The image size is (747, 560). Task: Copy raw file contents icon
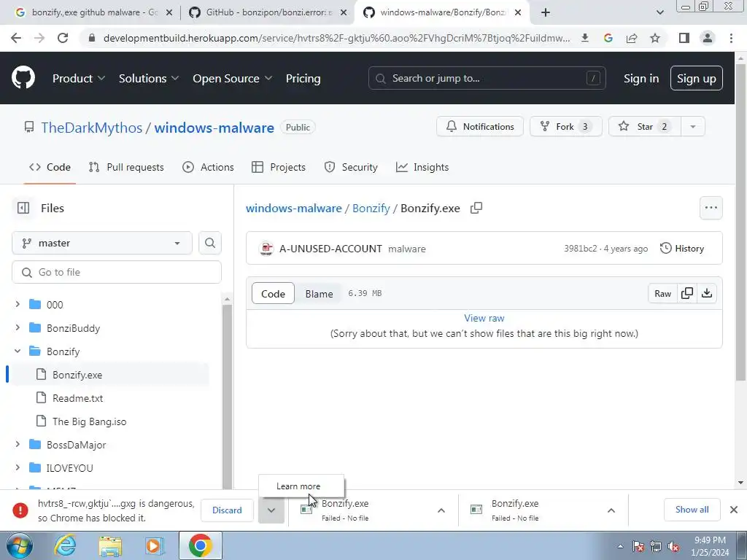687,293
